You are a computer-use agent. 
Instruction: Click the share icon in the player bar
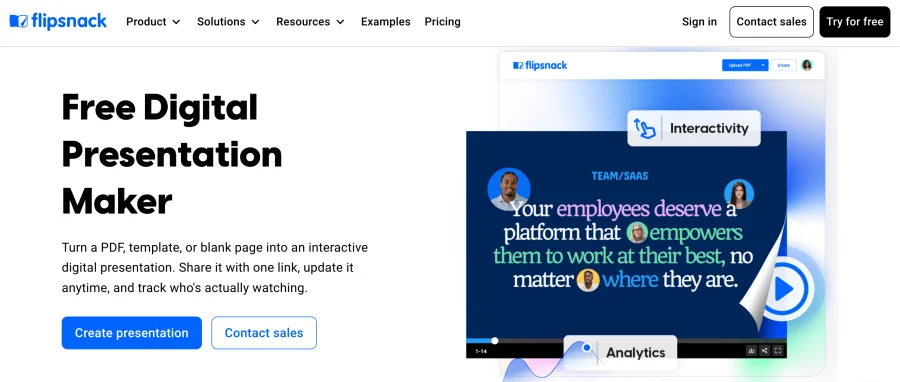click(765, 350)
